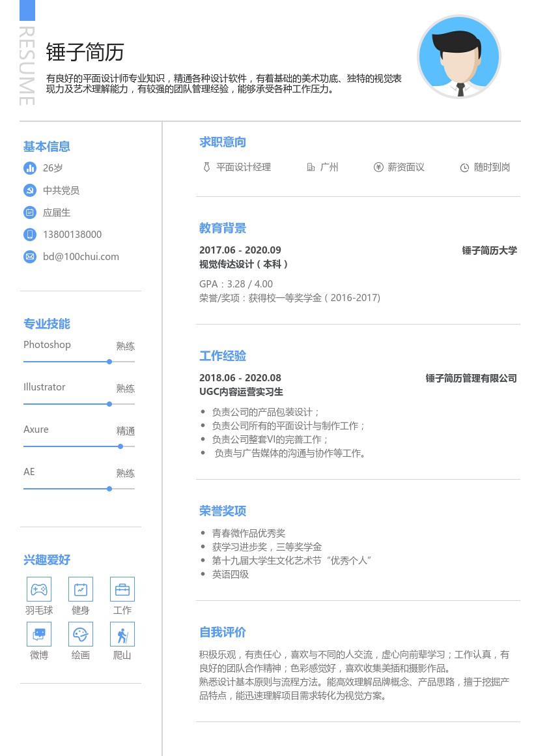Click the envelope icon beside email address
This screenshot has height=756, width=534.
coord(29,257)
